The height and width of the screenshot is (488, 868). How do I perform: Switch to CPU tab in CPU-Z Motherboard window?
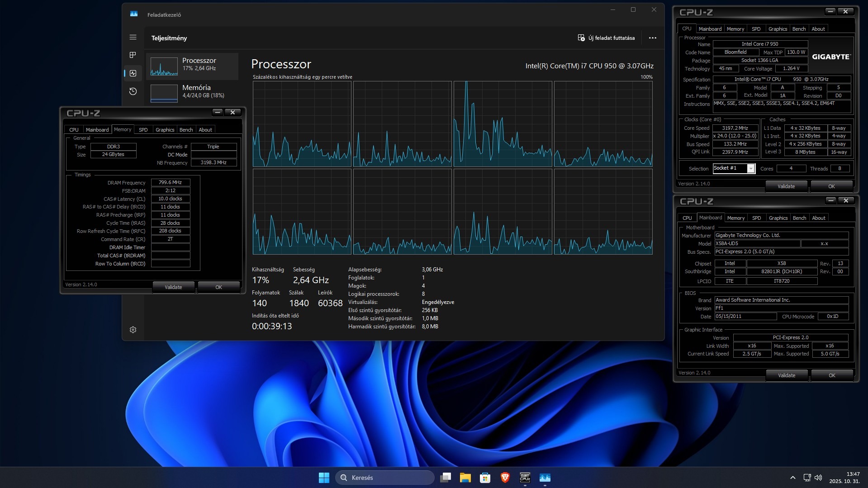point(687,218)
